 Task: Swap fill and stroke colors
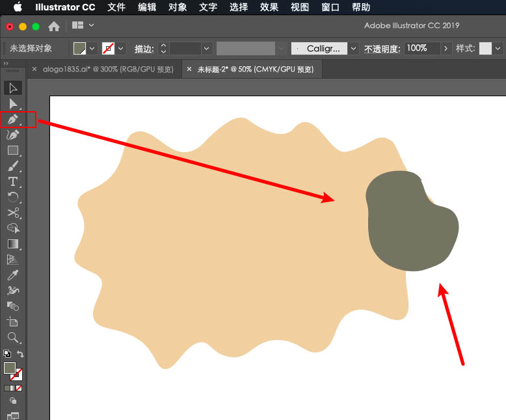[x=20, y=354]
